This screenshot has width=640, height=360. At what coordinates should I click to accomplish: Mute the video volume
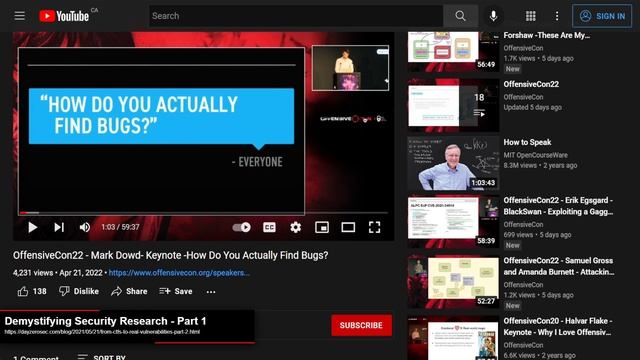[84, 227]
